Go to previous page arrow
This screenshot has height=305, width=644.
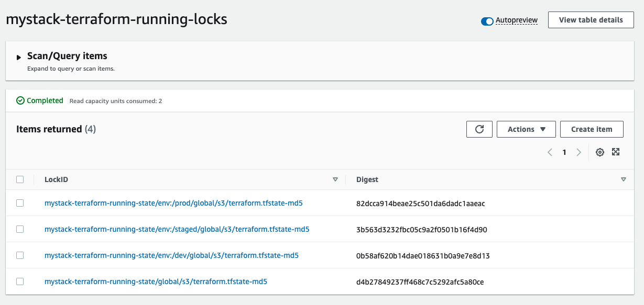tap(550, 152)
